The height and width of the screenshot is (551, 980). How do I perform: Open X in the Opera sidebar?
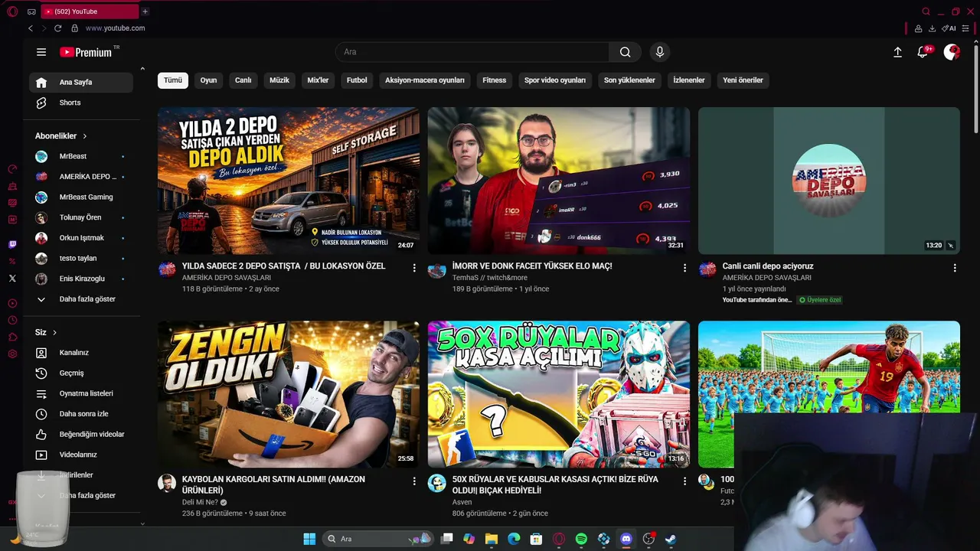pos(12,279)
